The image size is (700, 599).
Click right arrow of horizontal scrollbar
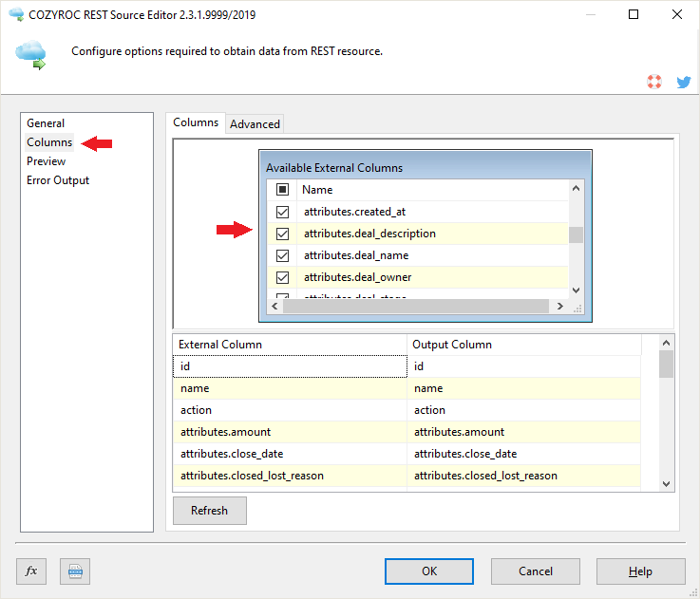click(559, 307)
